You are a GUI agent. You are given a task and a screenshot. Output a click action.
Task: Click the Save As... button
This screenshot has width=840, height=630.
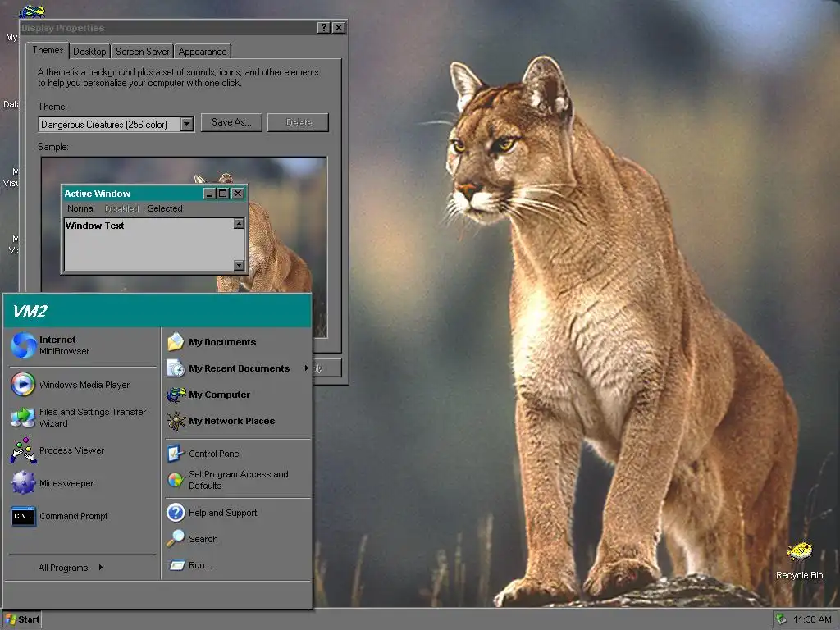(231, 122)
